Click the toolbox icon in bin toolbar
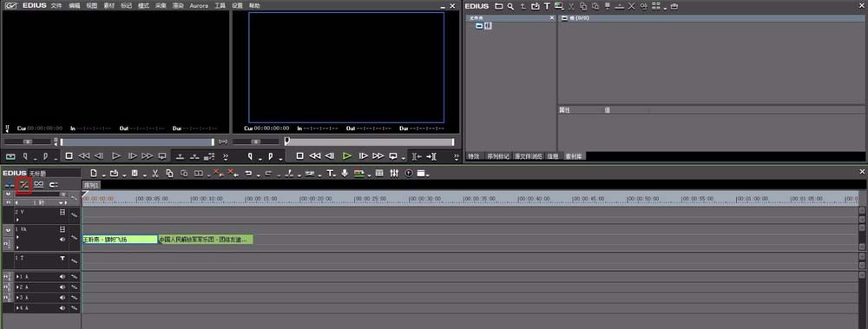The width and height of the screenshot is (868, 329). click(674, 6)
